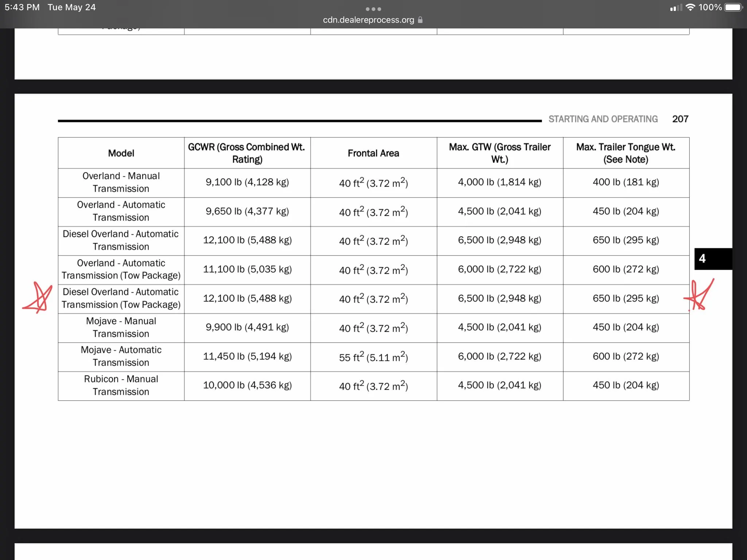Click the Max. GTW (Gross Trailer Wt.) header
The height and width of the screenshot is (560, 747).
click(500, 153)
